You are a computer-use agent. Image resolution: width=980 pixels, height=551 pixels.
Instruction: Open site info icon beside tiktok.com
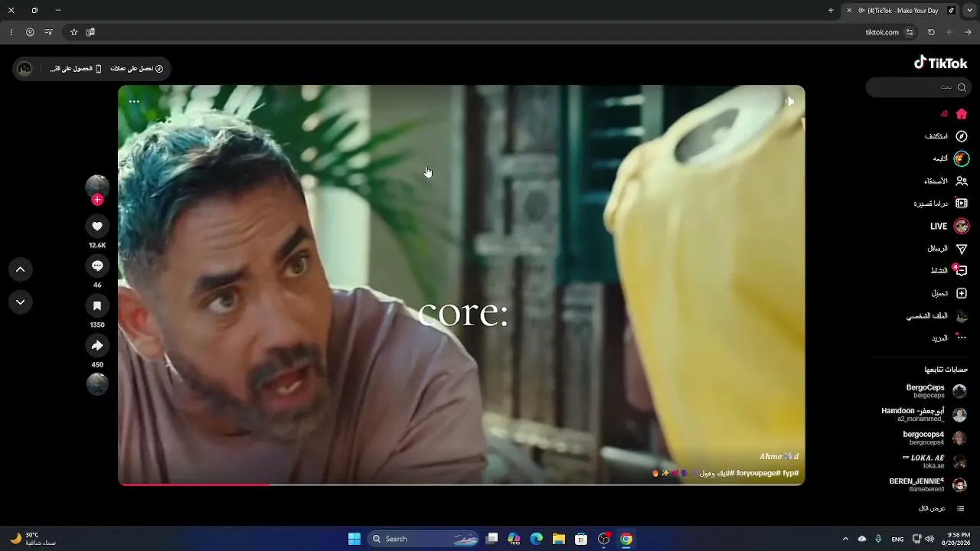point(910,32)
